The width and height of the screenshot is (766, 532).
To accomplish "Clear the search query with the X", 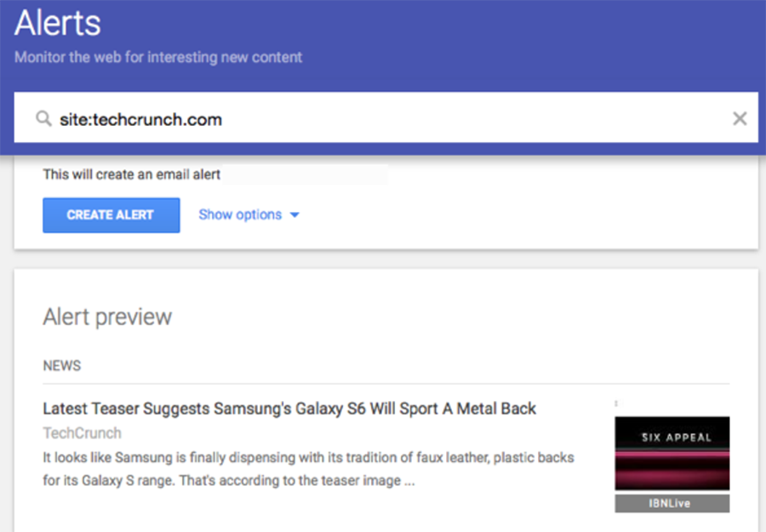I will point(740,118).
